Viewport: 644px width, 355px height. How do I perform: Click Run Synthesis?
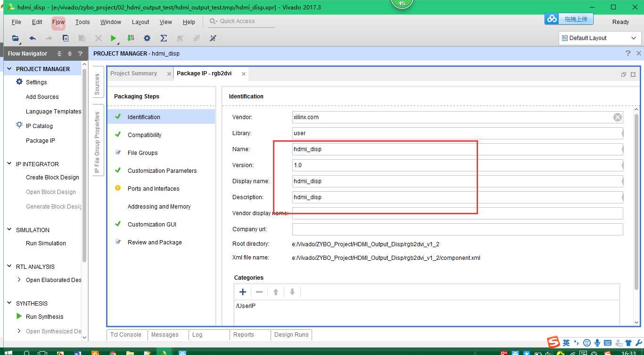(x=44, y=317)
